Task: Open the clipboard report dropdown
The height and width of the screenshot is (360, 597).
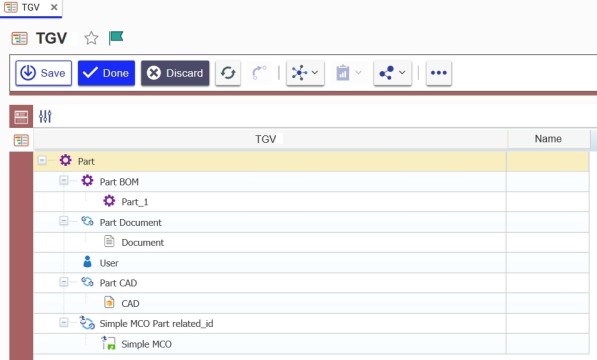Action: [x=348, y=73]
